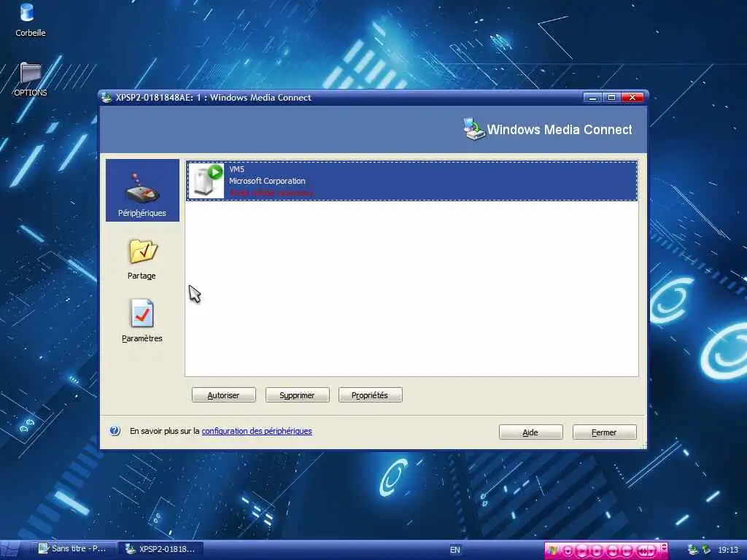Click play in the taskbar media toolbar

tap(582, 551)
